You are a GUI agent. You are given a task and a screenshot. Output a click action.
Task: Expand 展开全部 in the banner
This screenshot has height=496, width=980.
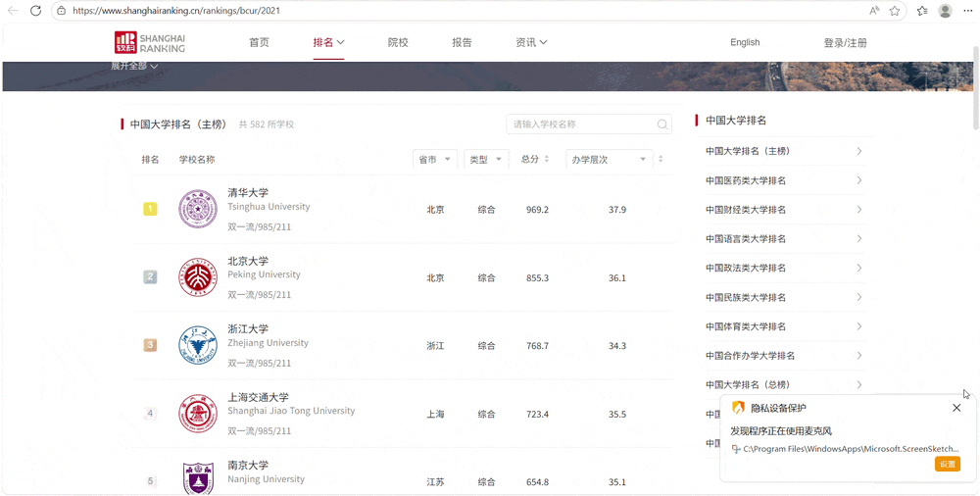tap(134, 66)
